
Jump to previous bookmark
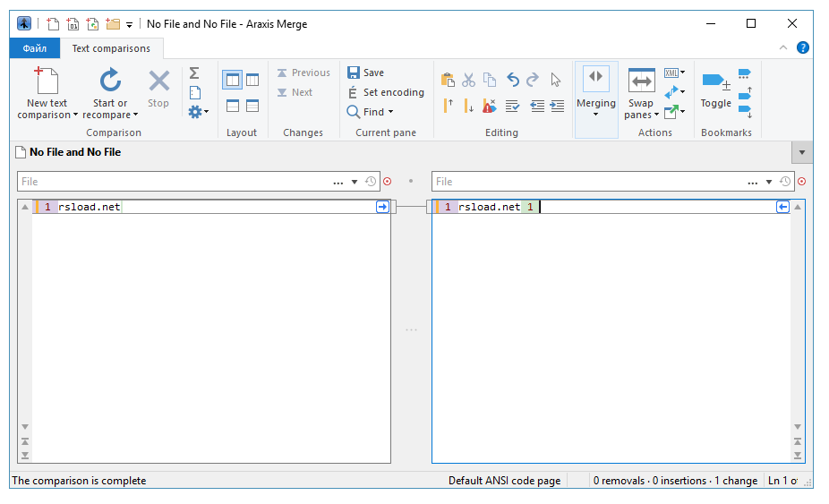[745, 93]
